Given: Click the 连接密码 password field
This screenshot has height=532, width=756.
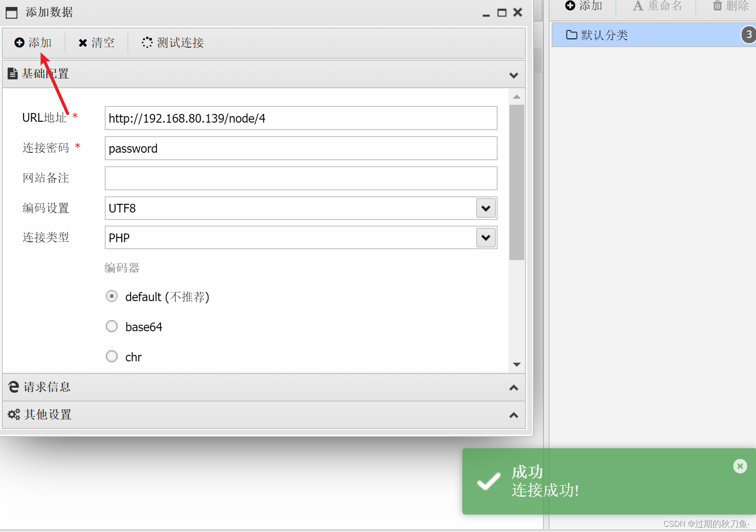Looking at the screenshot, I should [301, 148].
